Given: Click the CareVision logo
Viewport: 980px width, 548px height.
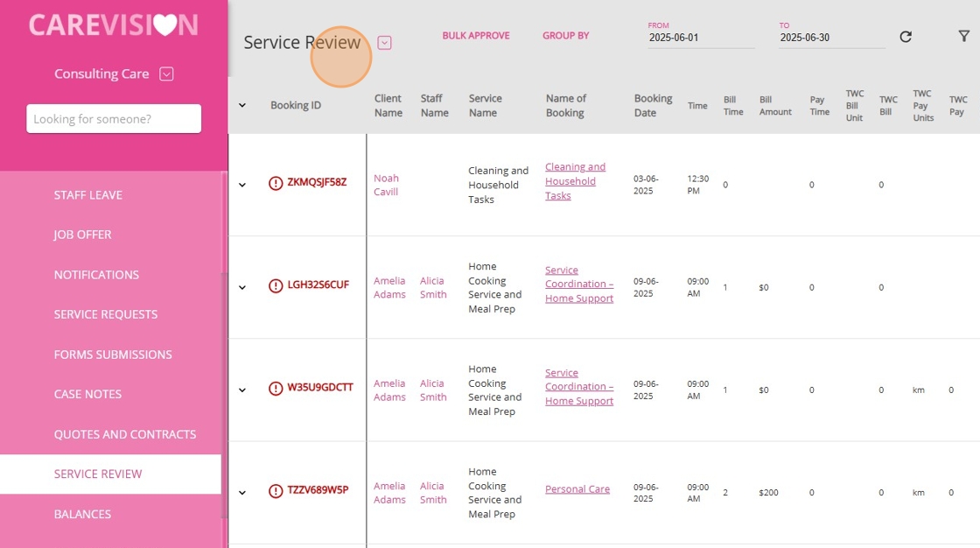Looking at the screenshot, I should coord(113,25).
